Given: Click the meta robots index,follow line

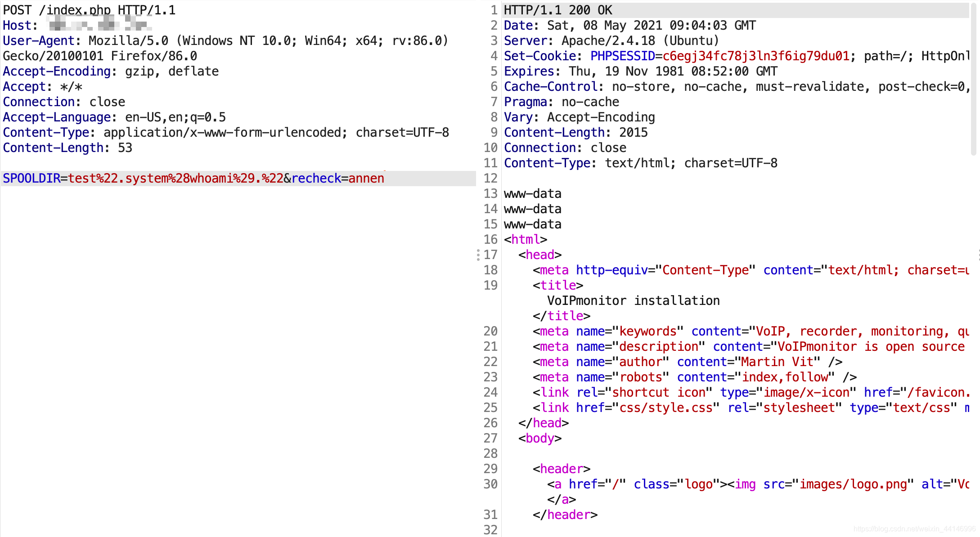Looking at the screenshot, I should (695, 377).
